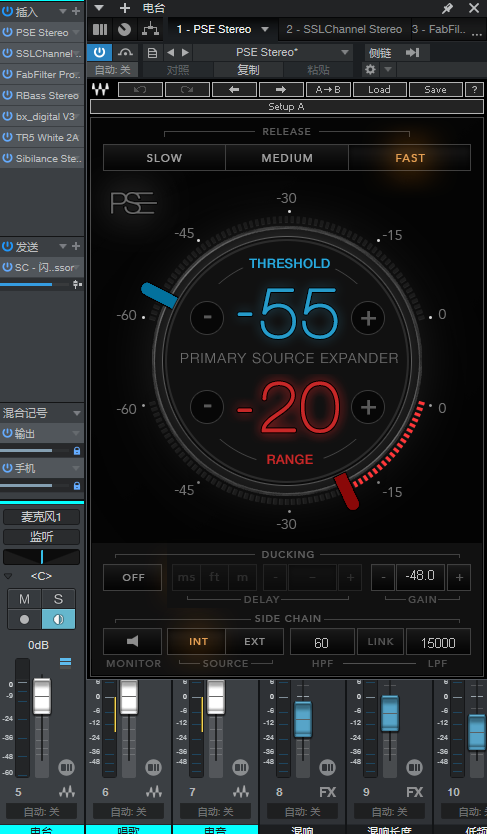Toggle sidechain monitor speaker button
Viewport: 487px width, 834px height.
tap(132, 641)
